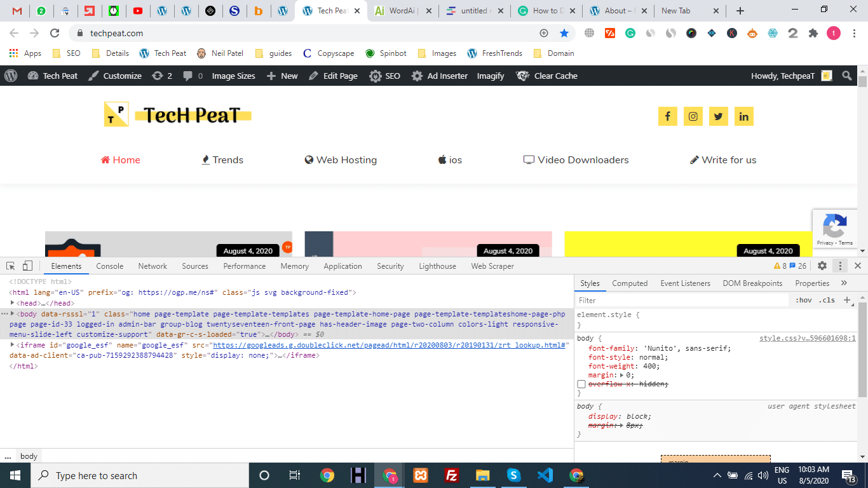
Task: Select the body breadcrumb item
Action: (29, 456)
